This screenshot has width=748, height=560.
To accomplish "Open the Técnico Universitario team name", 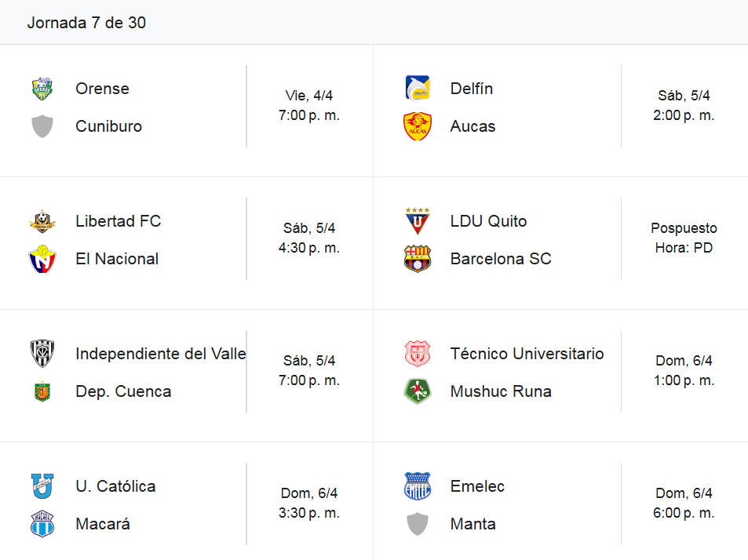I will pyautogui.click(x=527, y=354).
